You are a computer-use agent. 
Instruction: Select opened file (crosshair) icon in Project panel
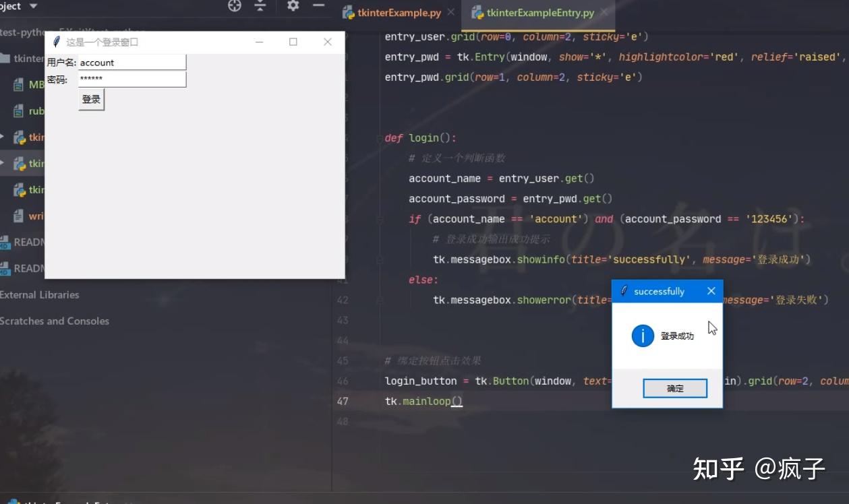pyautogui.click(x=235, y=6)
